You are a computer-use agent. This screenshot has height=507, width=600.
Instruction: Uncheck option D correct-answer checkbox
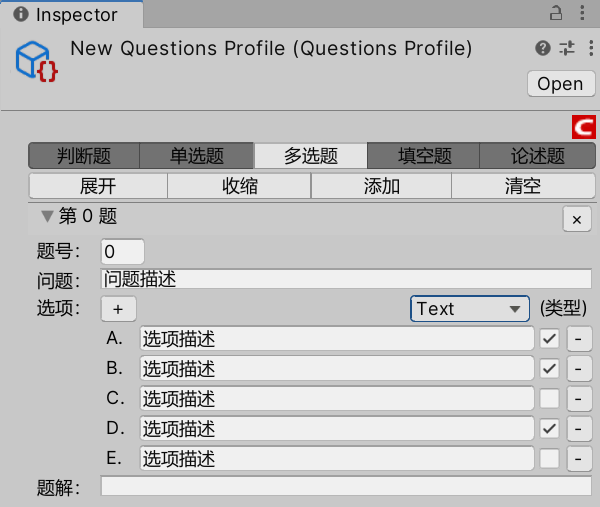[549, 428]
